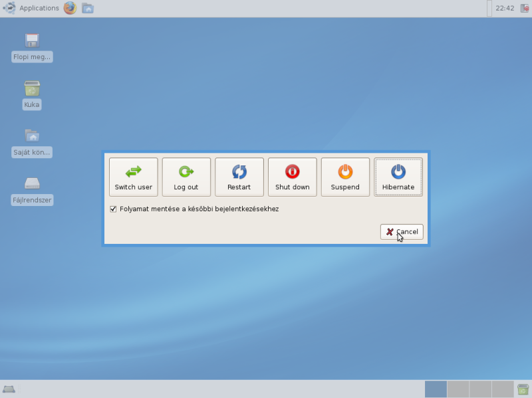The image size is (532, 398).
Task: Cancel the logout dialog
Action: [402, 232]
